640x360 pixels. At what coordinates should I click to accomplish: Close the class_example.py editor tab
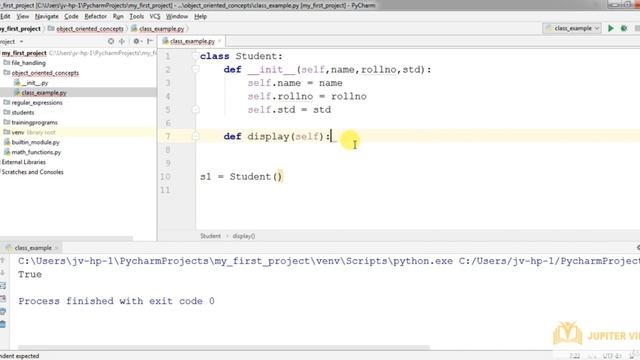tap(220, 41)
